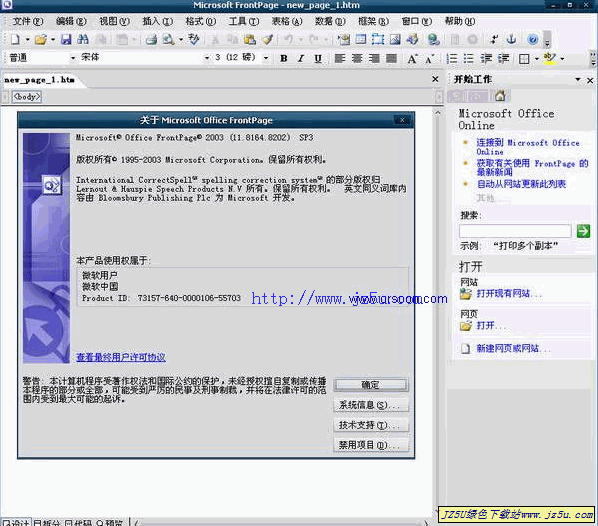Toggle Numbered list
This screenshot has width=598, height=526.
point(452,58)
